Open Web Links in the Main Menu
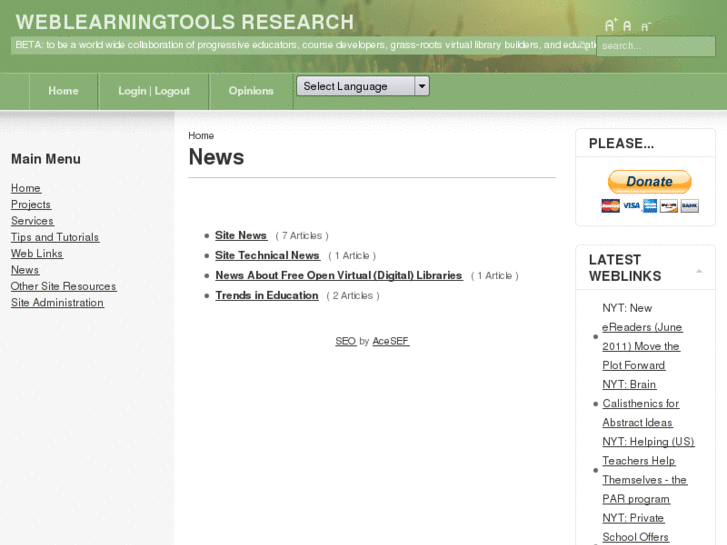727x545 pixels. [37, 253]
